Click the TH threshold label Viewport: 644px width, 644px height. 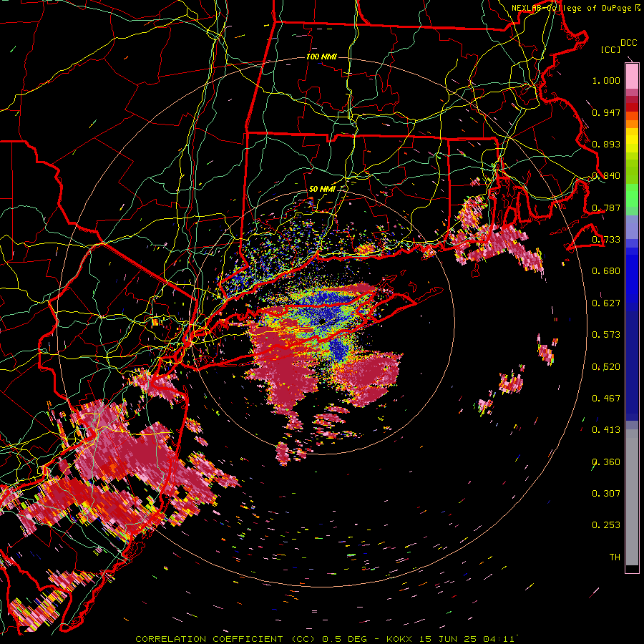click(615, 557)
